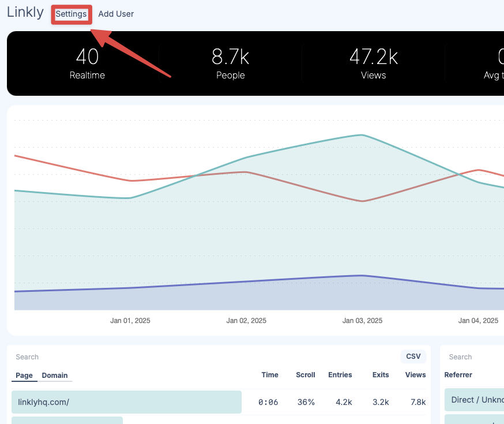Switch to the Page tab
The image size is (504, 424).
pyautogui.click(x=24, y=375)
